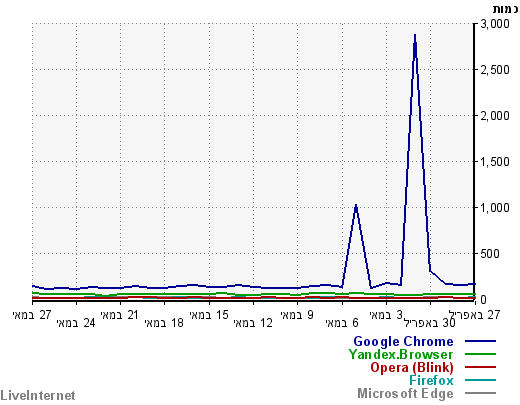Image resolution: width=520 pixels, height=405 pixels.
Task: Click the Yandex.Browser legend label
Action: coord(401,354)
